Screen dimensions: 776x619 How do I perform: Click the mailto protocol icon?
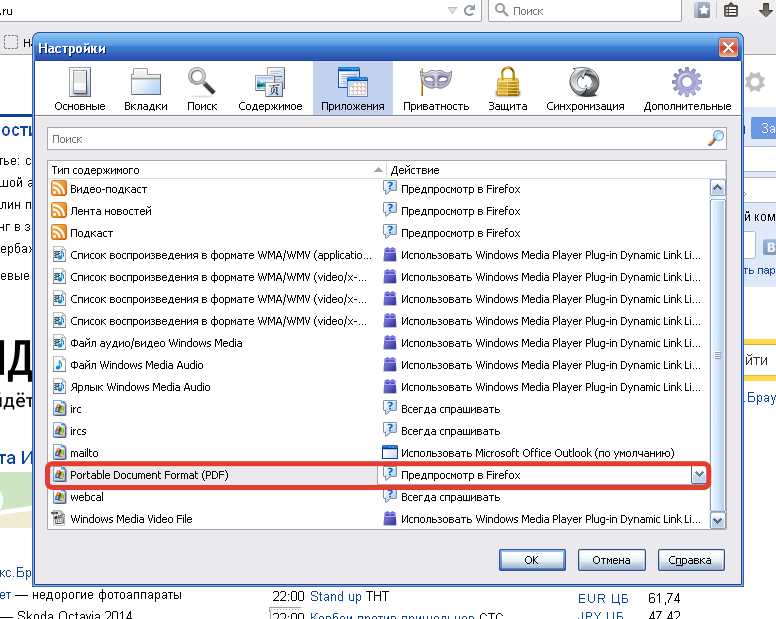[59, 453]
